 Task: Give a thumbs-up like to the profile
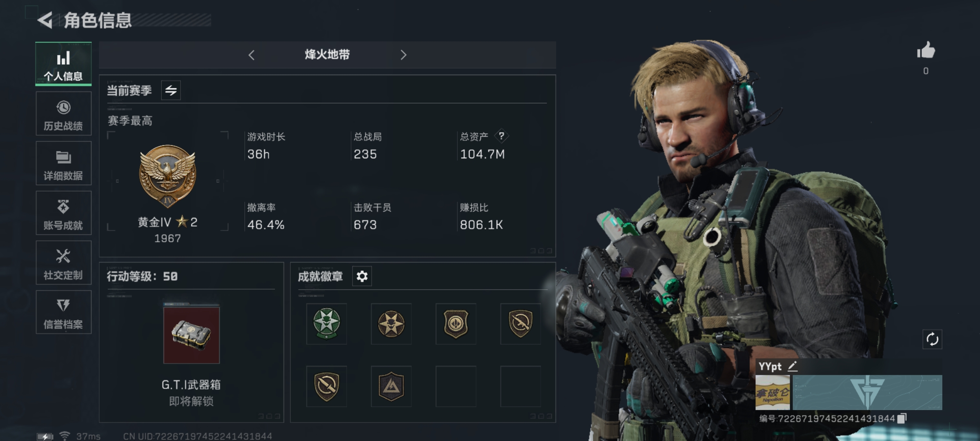click(x=926, y=51)
